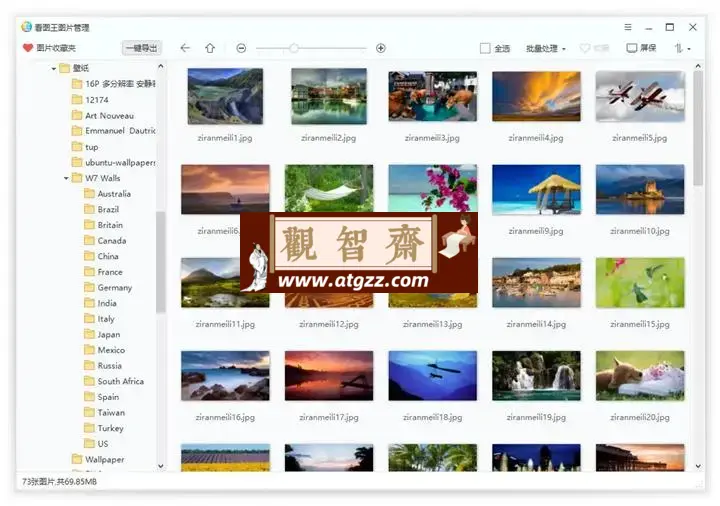Select the India folder
The height and width of the screenshot is (506, 720).
[101, 303]
